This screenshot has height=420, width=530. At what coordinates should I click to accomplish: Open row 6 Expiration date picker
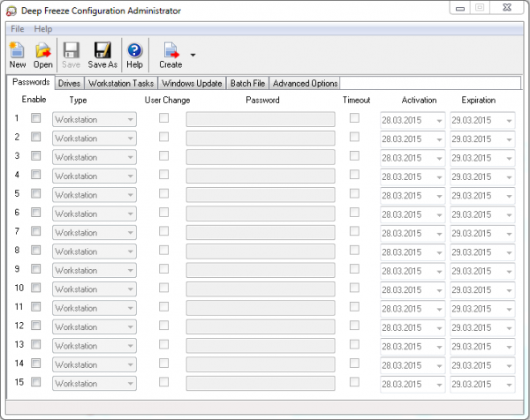[x=482, y=214]
